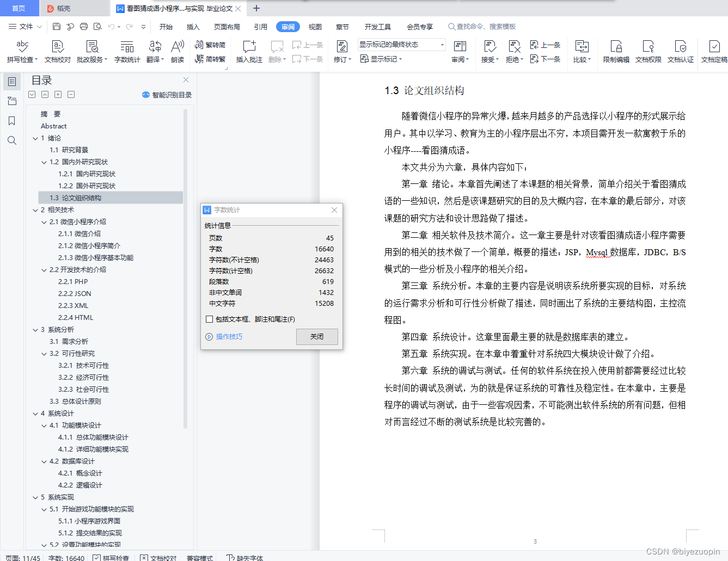
Task: Open the 会员专享 ribbon tab
Action: point(420,27)
